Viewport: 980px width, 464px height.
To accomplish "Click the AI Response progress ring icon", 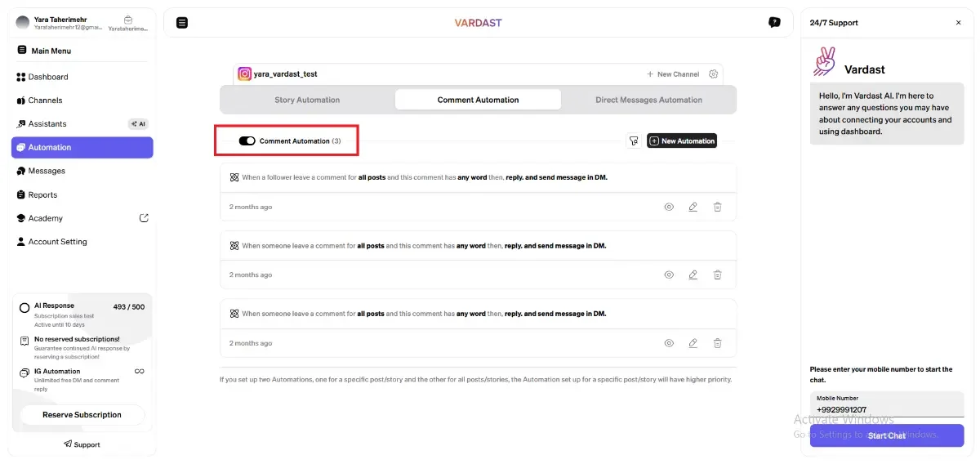I will (x=24, y=308).
